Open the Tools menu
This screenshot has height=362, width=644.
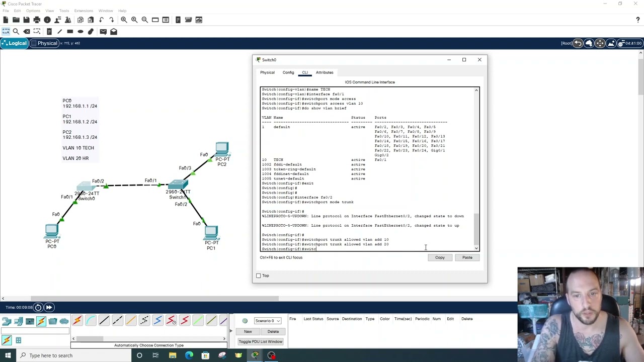click(x=64, y=11)
